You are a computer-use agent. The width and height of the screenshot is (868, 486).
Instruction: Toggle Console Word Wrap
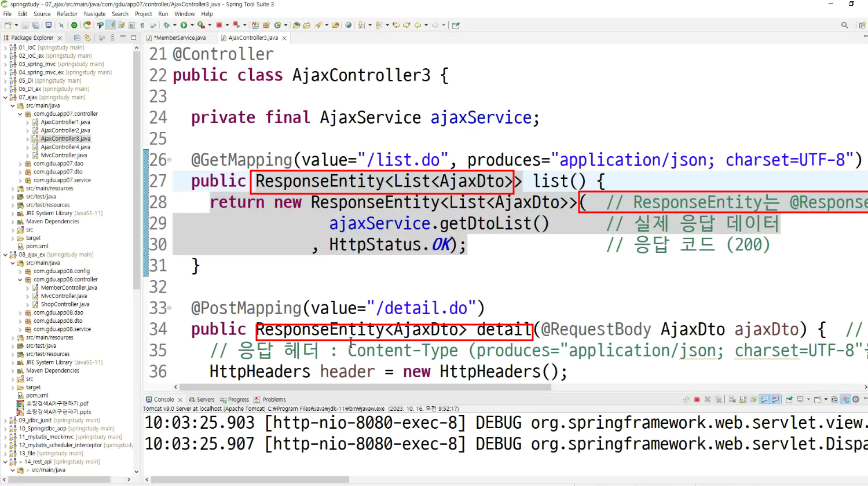click(x=753, y=399)
